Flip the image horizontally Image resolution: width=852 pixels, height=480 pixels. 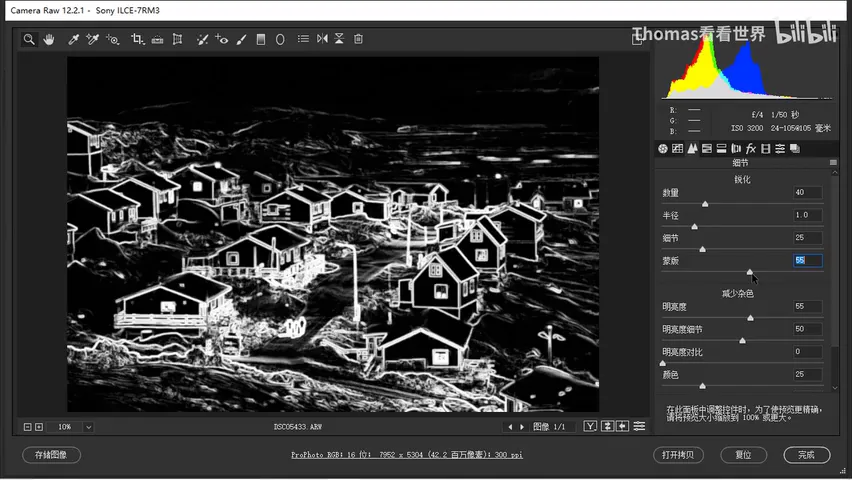[322, 39]
